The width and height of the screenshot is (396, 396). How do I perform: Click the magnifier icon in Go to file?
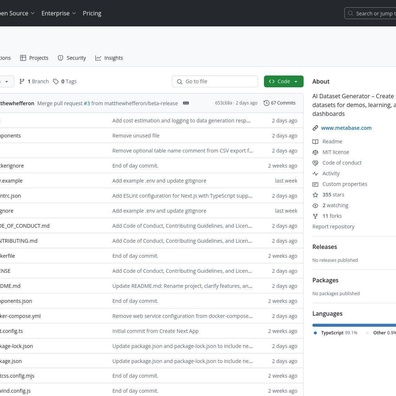point(179,81)
